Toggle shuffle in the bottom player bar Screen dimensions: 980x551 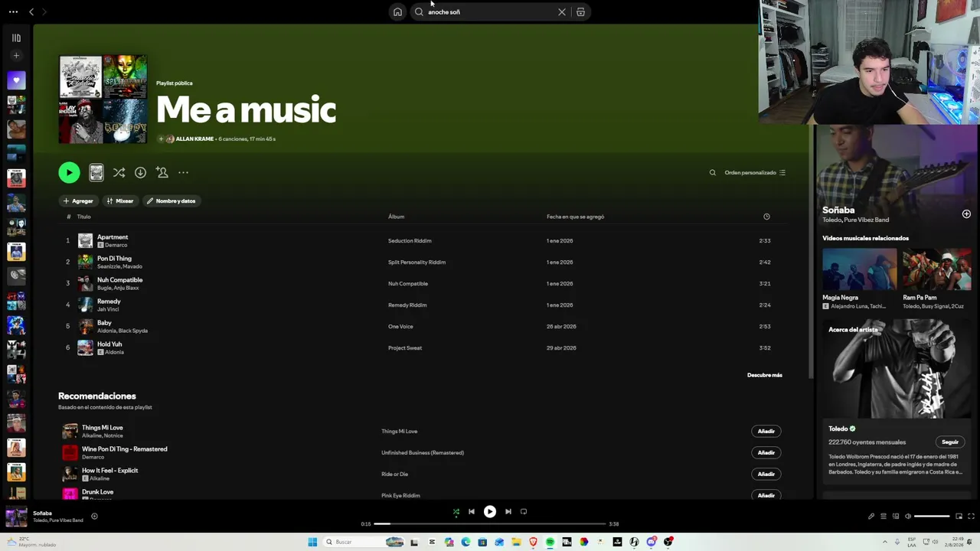[x=456, y=512]
